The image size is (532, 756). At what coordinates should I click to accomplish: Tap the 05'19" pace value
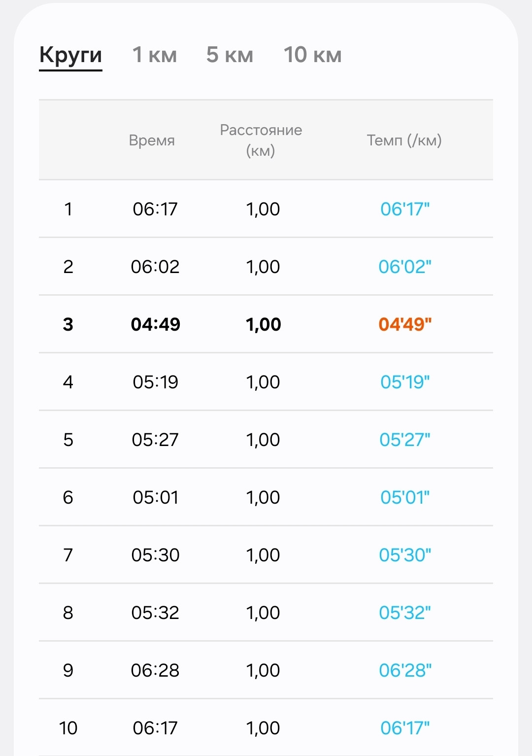tap(405, 382)
